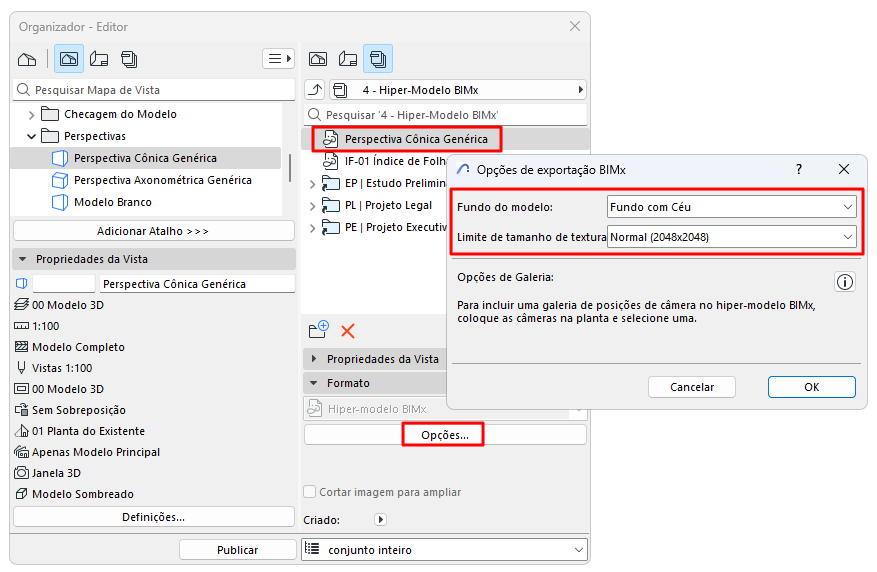Click OK in the BIMx export options dialog
Image resolution: width=877 pixels, height=572 pixels.
pyautogui.click(x=812, y=387)
